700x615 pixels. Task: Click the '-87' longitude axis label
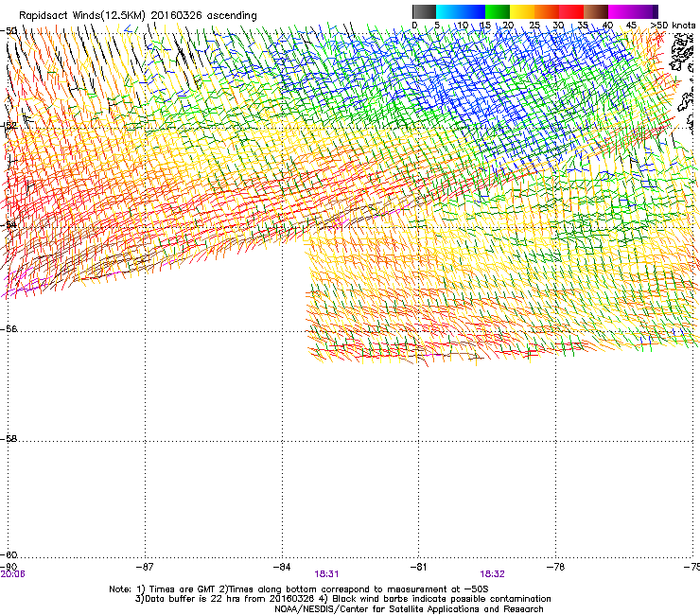pos(145,567)
